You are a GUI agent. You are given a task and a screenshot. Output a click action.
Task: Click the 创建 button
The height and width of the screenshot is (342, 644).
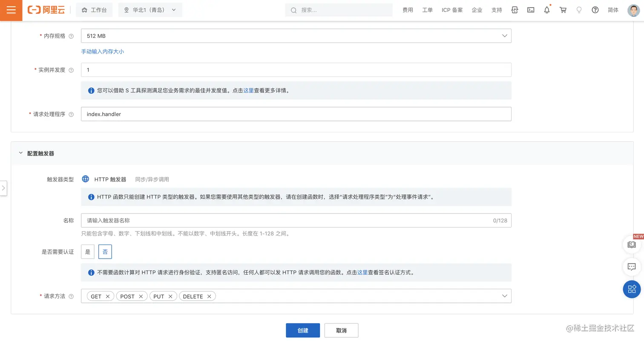coord(303,331)
